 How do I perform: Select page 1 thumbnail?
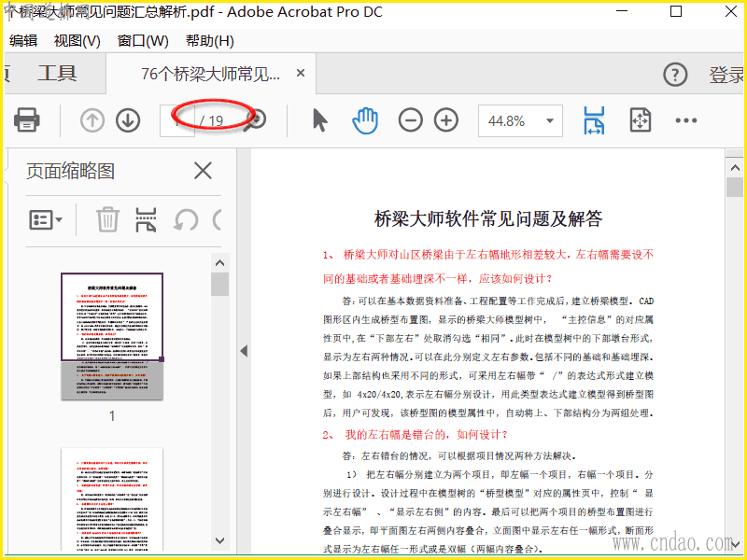click(112, 336)
